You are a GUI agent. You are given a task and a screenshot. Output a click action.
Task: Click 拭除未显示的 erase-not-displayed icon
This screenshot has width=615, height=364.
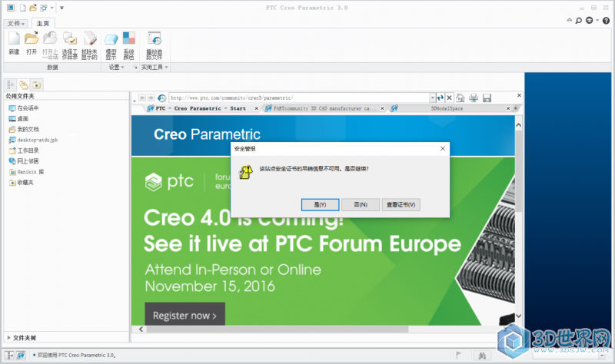point(89,45)
